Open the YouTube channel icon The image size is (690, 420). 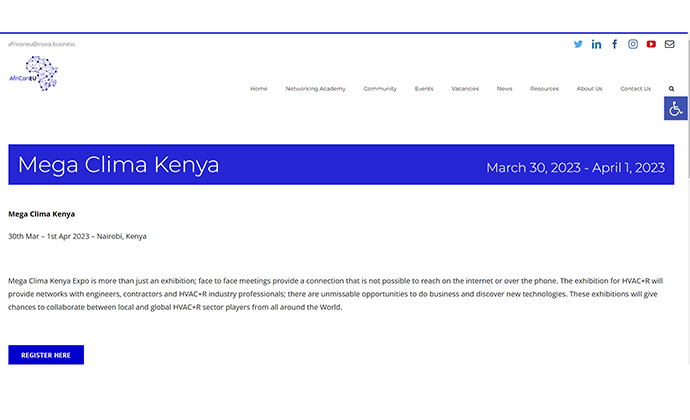(x=651, y=44)
